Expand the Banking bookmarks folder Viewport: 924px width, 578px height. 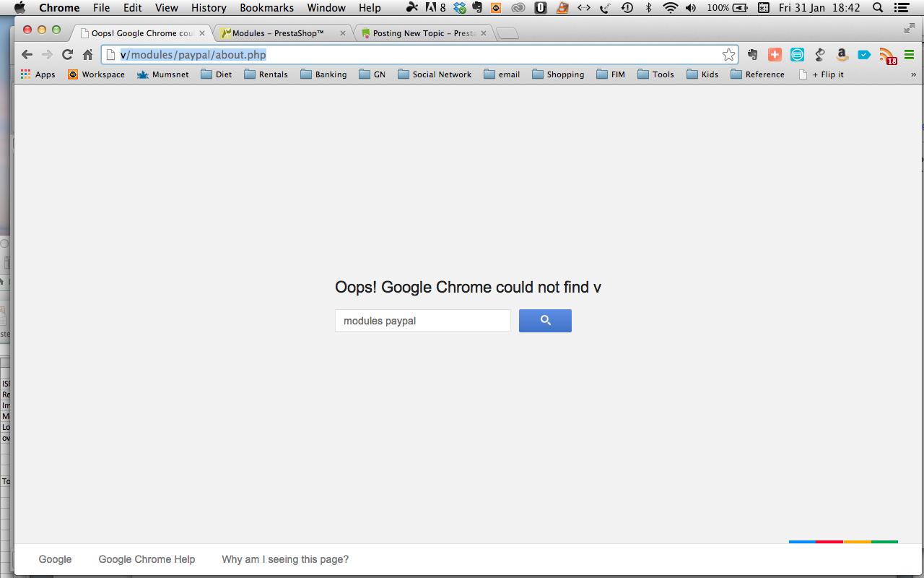[x=323, y=74]
